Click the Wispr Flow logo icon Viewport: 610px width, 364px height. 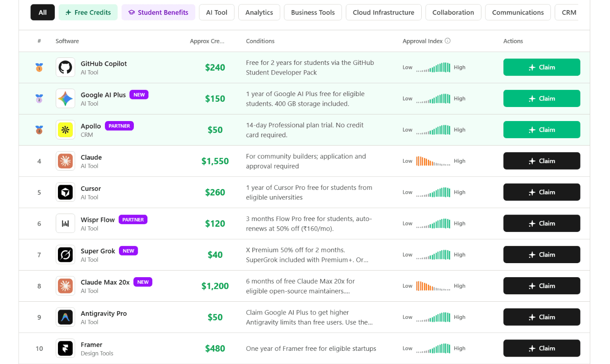coord(65,224)
